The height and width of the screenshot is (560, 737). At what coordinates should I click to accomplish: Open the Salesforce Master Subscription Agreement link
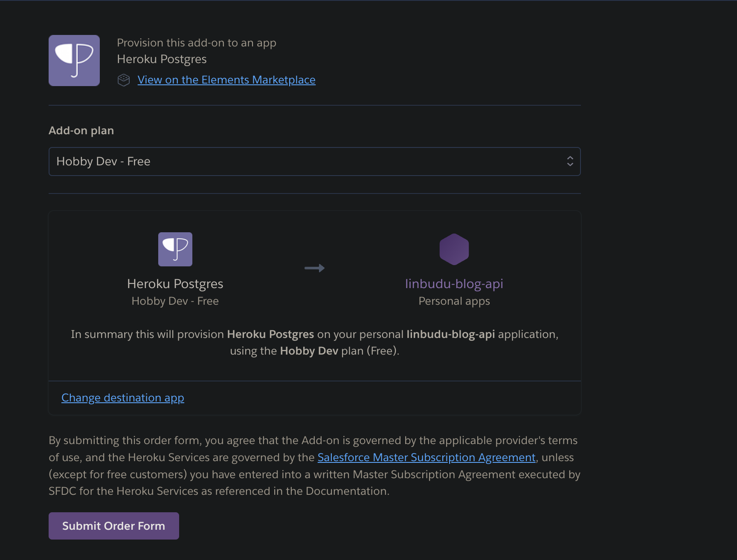[x=426, y=457]
